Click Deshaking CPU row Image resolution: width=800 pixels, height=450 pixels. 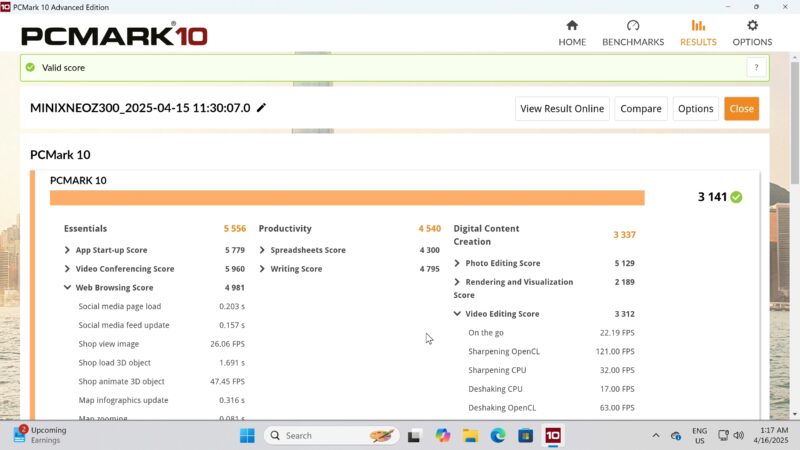tap(551, 389)
